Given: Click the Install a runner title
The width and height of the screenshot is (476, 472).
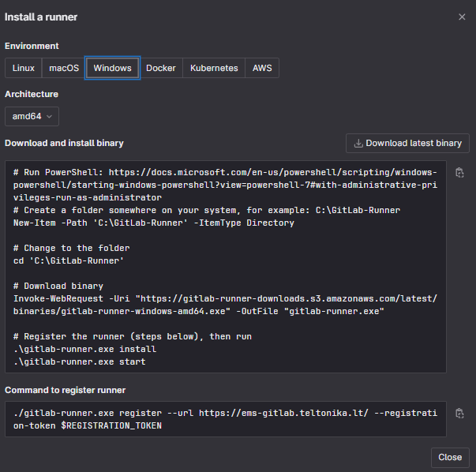Looking at the screenshot, I should pyautogui.click(x=41, y=17).
